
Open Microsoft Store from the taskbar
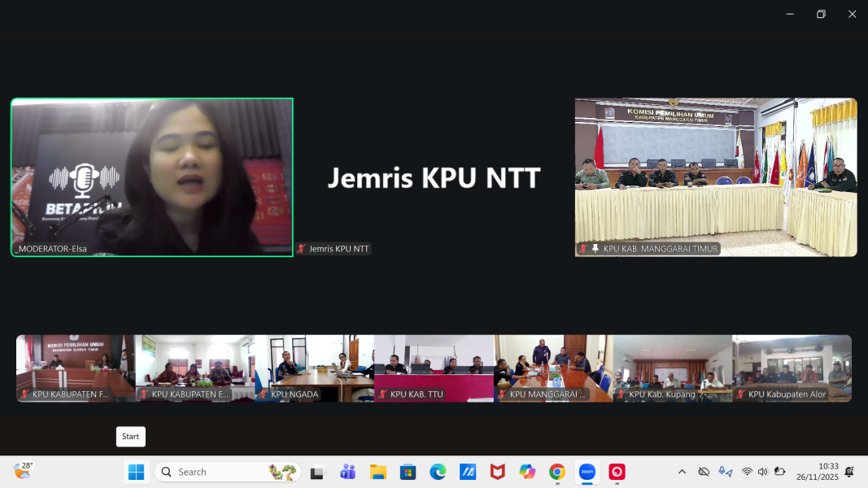[x=408, y=472]
